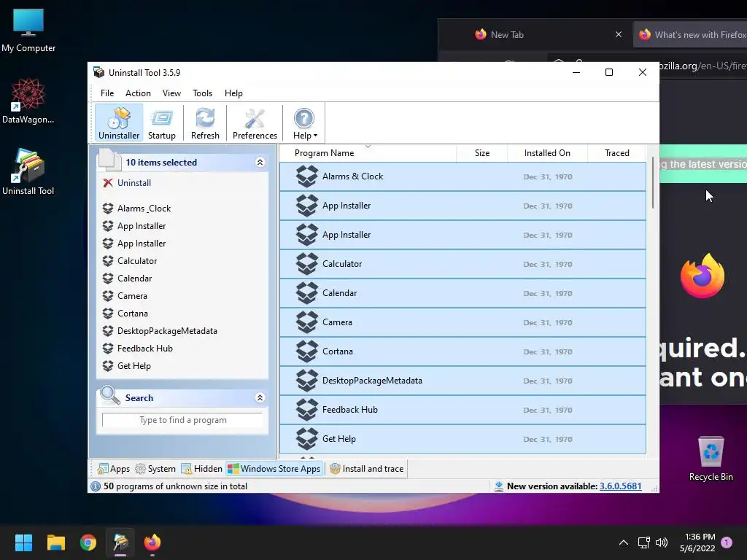747x560 pixels.
Task: Switch to the System tab
Action: (155, 469)
